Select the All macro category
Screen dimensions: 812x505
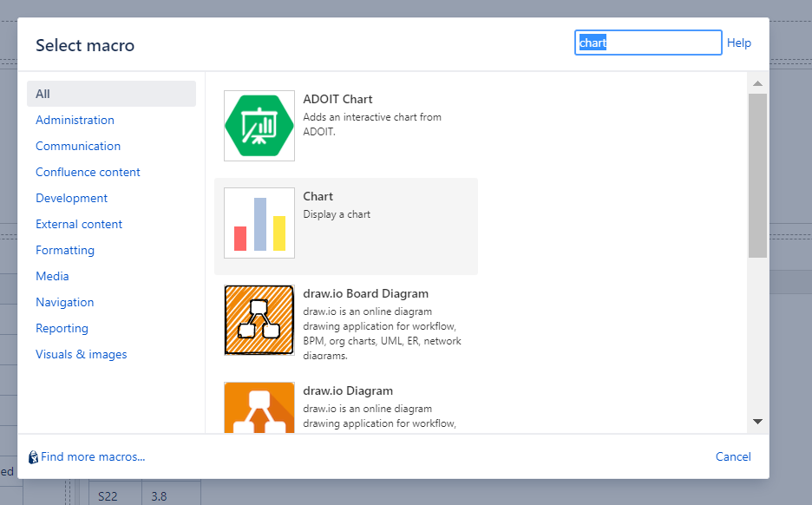tap(44, 93)
